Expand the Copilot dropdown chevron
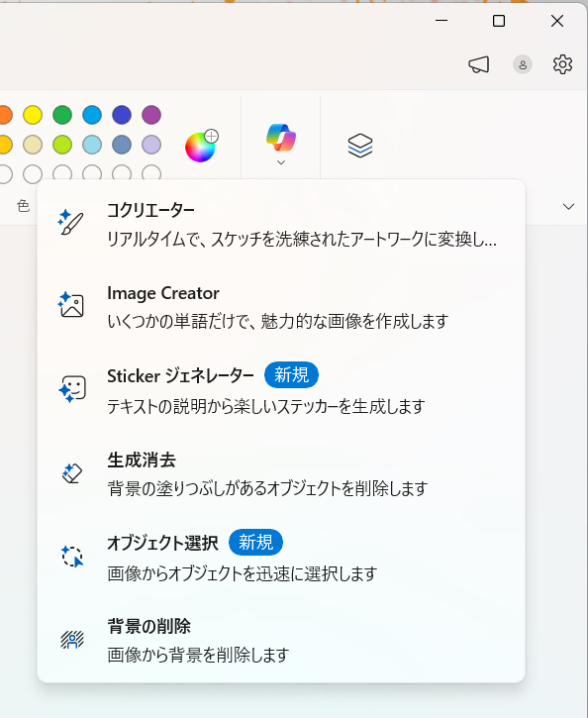This screenshot has width=588, height=718. (x=281, y=162)
